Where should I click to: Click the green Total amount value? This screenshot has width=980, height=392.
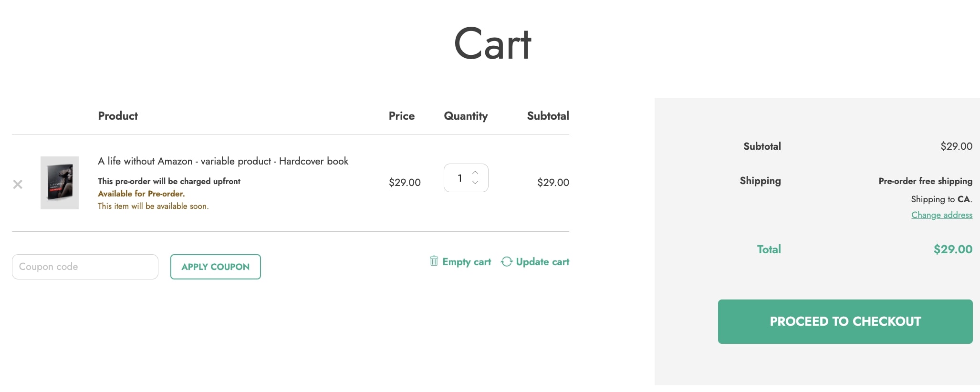coord(952,249)
